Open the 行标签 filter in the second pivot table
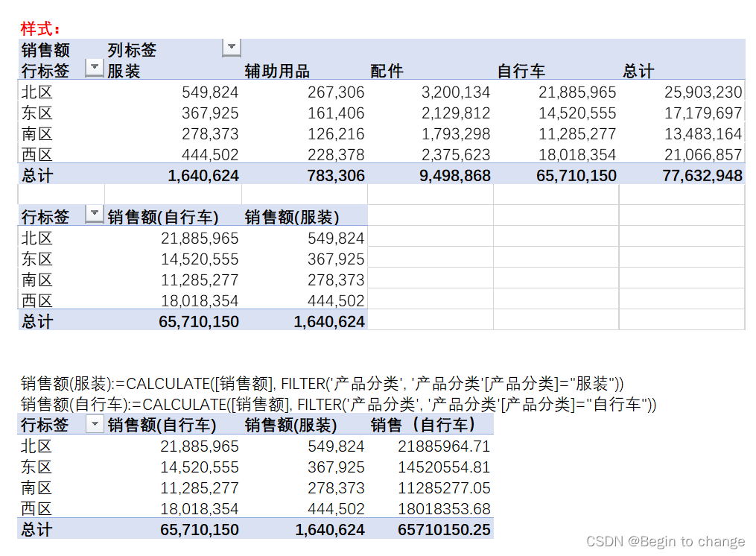This screenshot has width=756, height=556. [95, 213]
